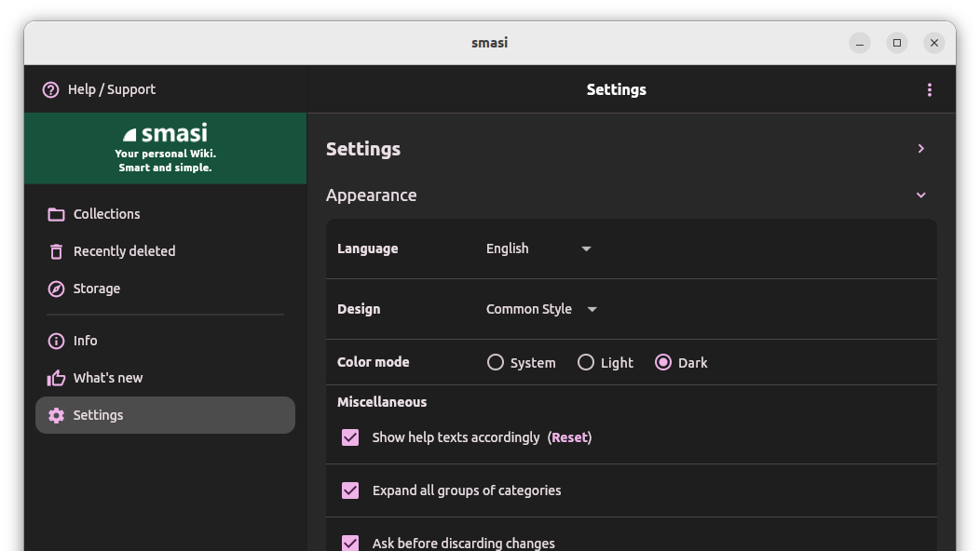Click the Miscellaneous label
The image size is (980, 551).
[x=382, y=402]
